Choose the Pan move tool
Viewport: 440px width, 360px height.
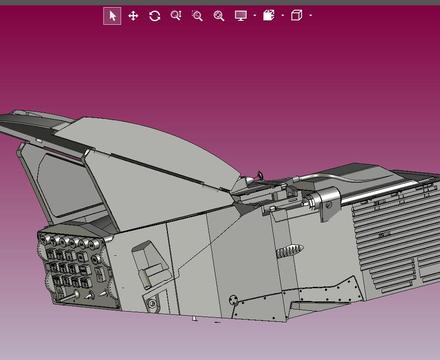click(x=133, y=16)
